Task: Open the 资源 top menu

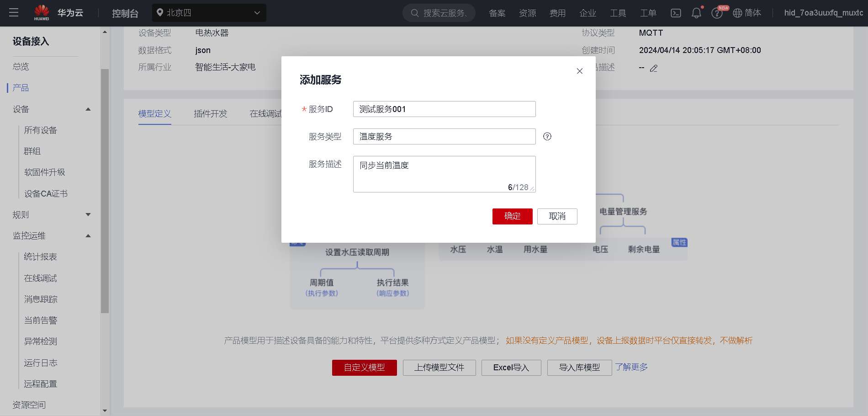Action: point(527,13)
